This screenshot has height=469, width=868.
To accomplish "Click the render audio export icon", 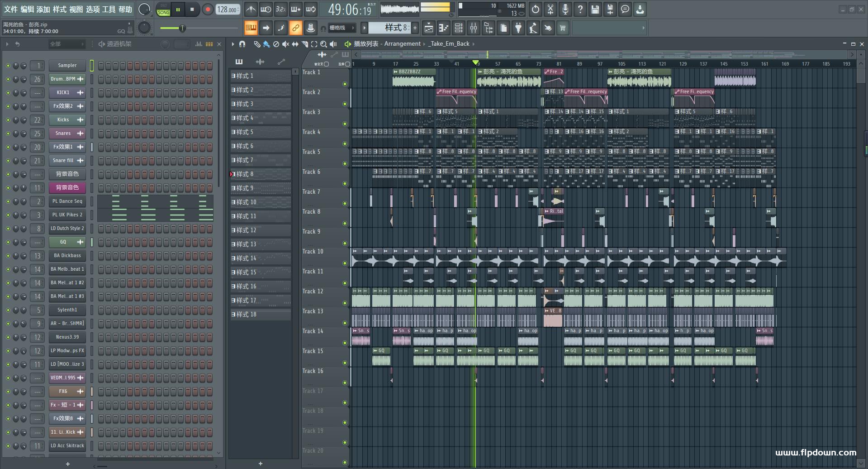I will [x=610, y=9].
